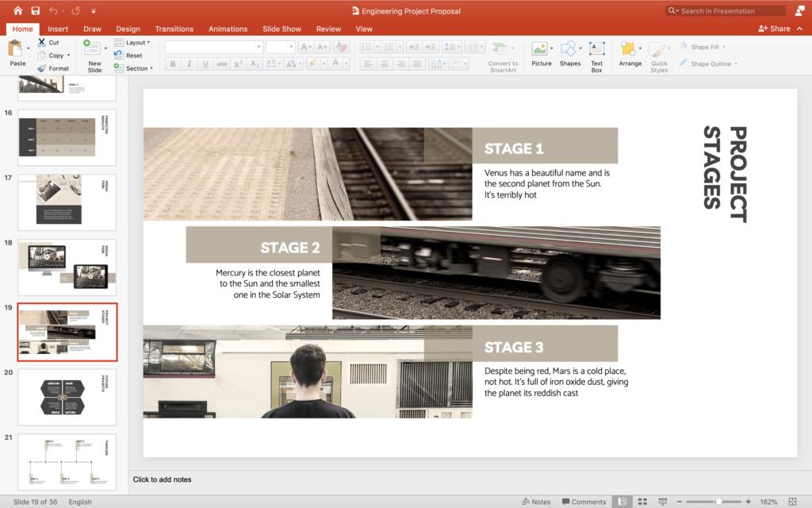
Task: Click in Search in Presentation field
Action: click(726, 10)
